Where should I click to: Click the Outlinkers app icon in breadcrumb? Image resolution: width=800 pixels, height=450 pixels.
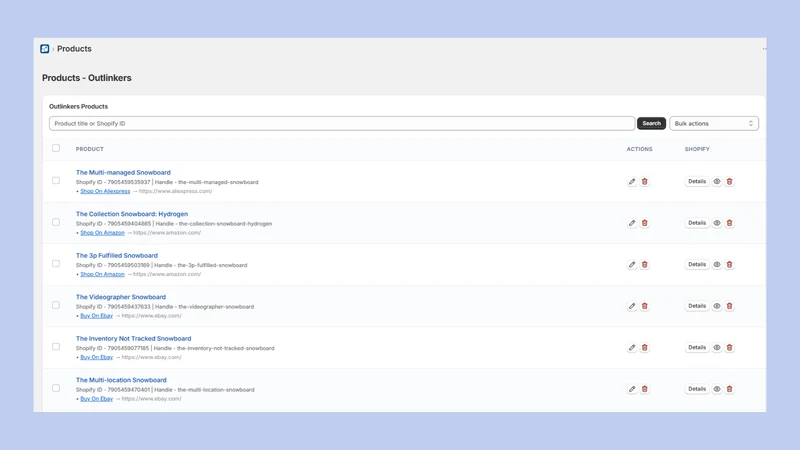(x=45, y=49)
